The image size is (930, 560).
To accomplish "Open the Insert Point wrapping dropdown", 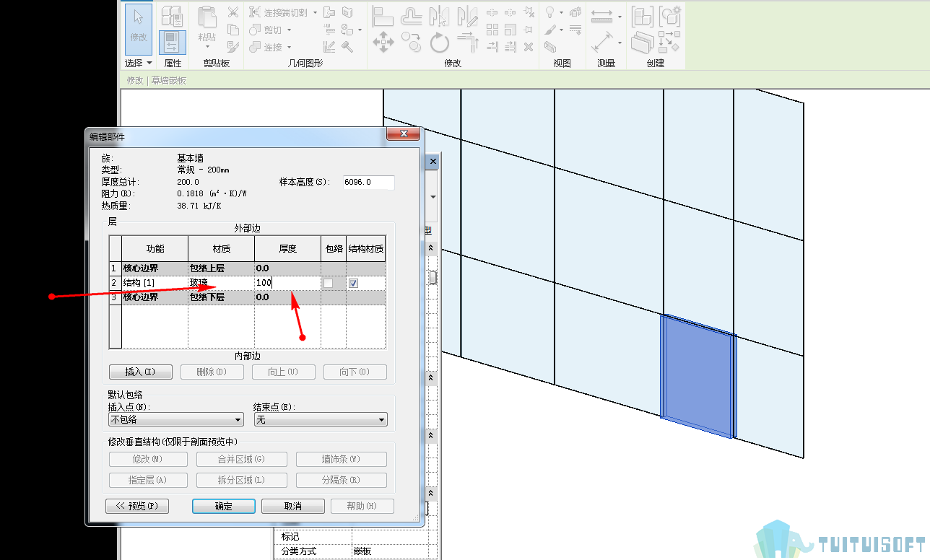I will click(175, 419).
